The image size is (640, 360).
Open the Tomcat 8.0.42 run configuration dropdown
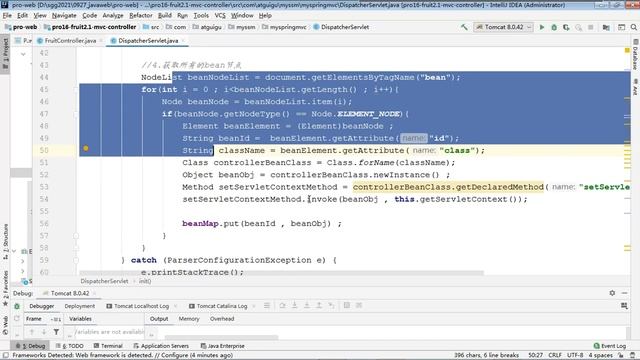click(x=504, y=27)
